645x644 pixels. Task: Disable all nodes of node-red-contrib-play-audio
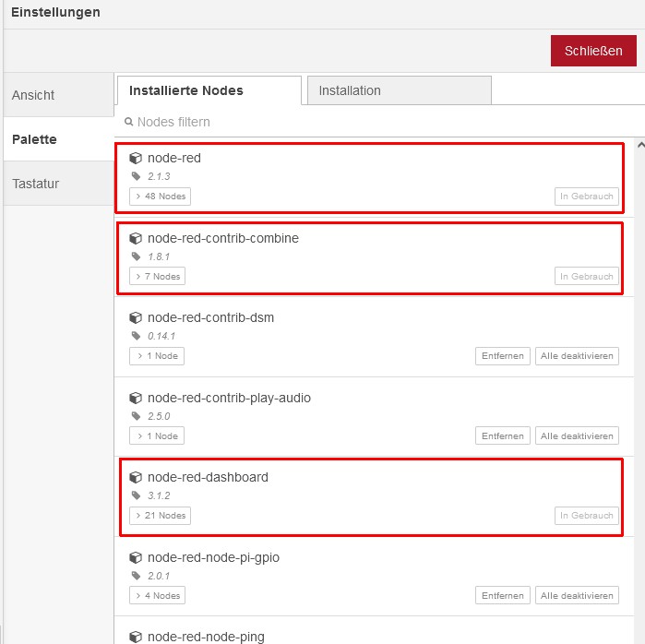click(577, 435)
